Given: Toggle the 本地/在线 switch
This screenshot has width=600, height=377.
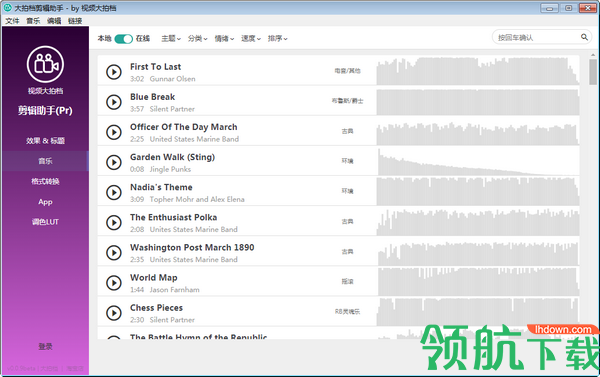Looking at the screenshot, I should pos(123,39).
